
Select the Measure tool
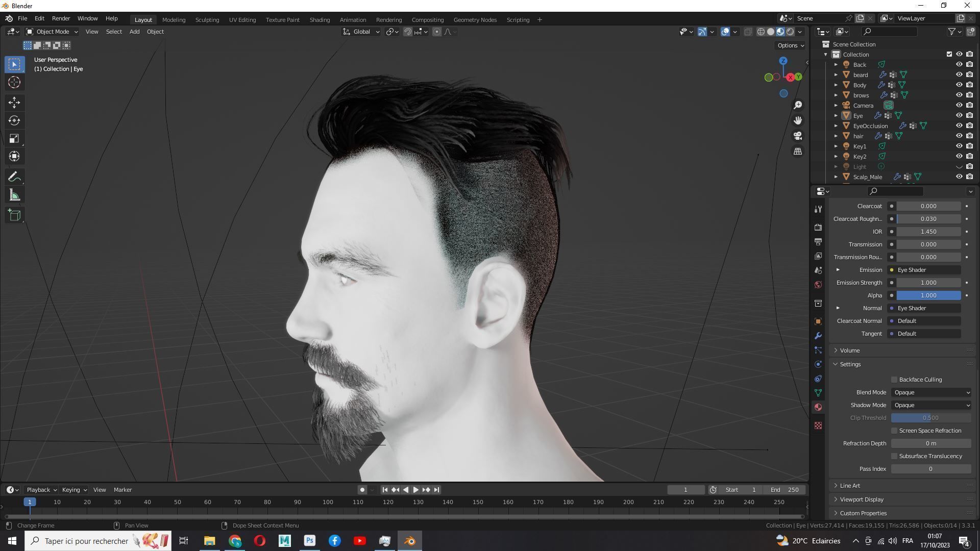(14, 195)
